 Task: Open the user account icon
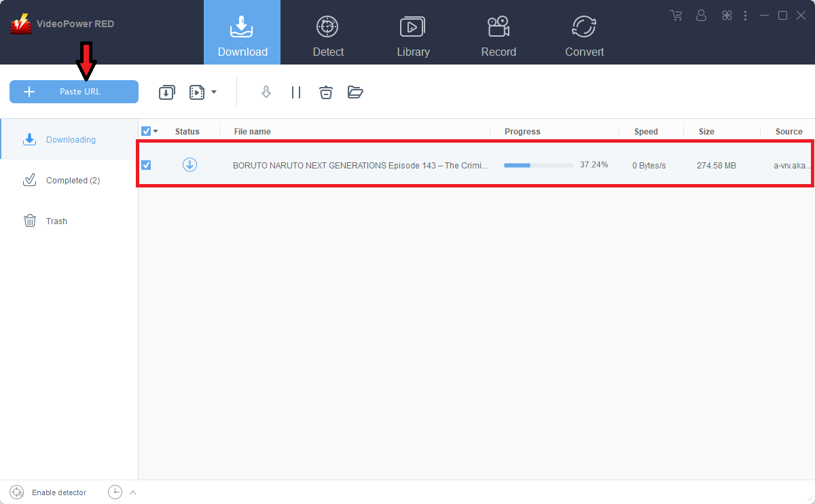701,15
